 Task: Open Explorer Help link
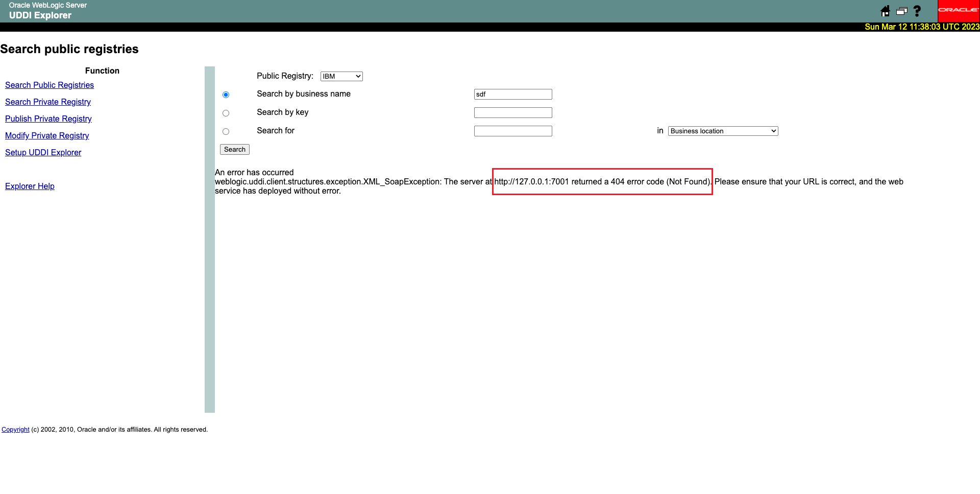coord(30,186)
